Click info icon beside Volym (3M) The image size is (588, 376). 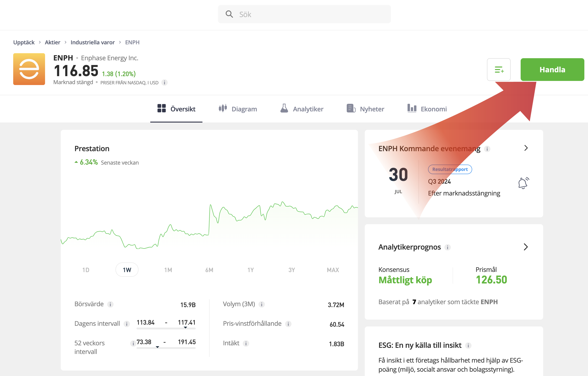(x=262, y=304)
